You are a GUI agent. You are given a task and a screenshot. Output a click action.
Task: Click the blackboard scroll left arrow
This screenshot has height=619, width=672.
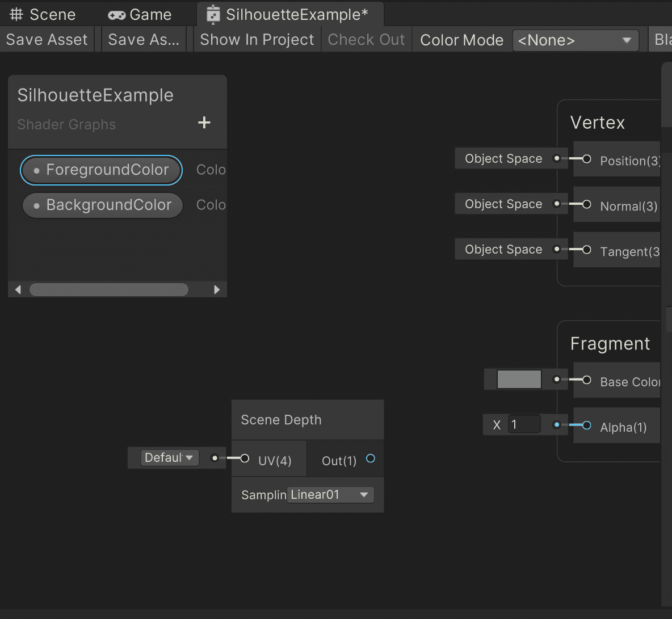pos(18,289)
